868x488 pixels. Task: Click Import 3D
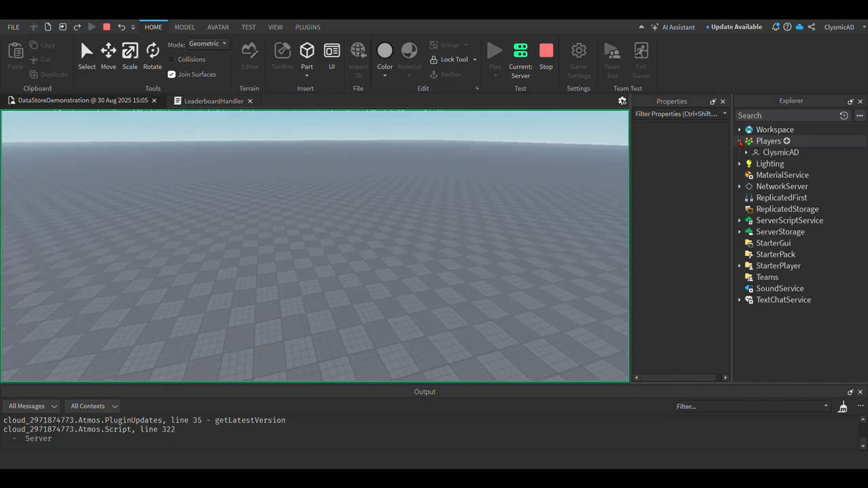(x=358, y=60)
